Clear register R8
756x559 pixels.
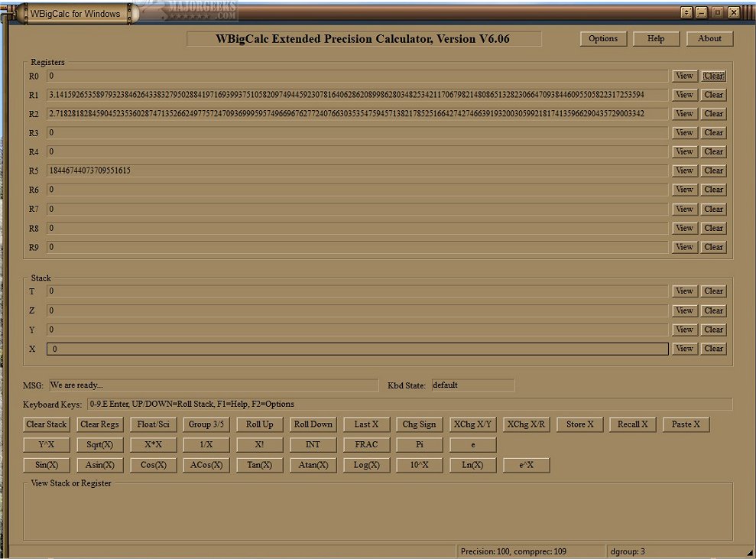pos(713,228)
